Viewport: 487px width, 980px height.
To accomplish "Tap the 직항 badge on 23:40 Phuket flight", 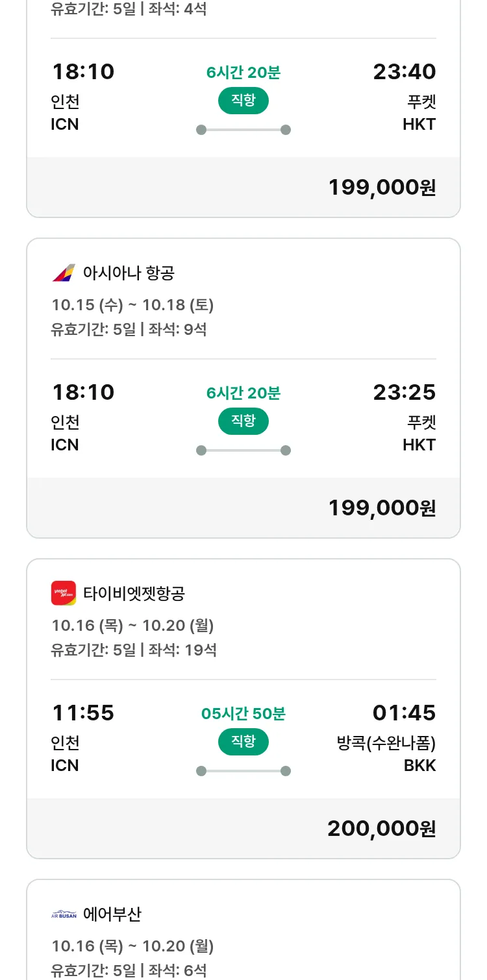I will point(243,101).
